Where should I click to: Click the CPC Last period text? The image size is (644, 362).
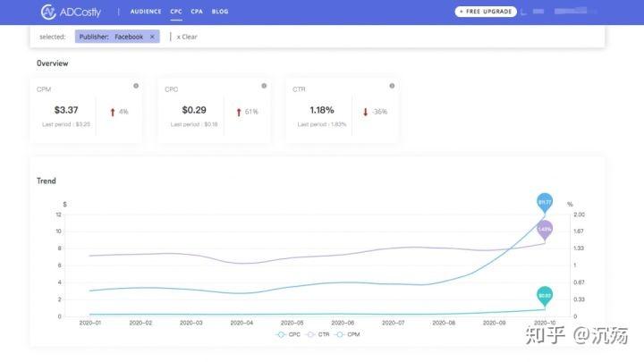tap(194, 124)
